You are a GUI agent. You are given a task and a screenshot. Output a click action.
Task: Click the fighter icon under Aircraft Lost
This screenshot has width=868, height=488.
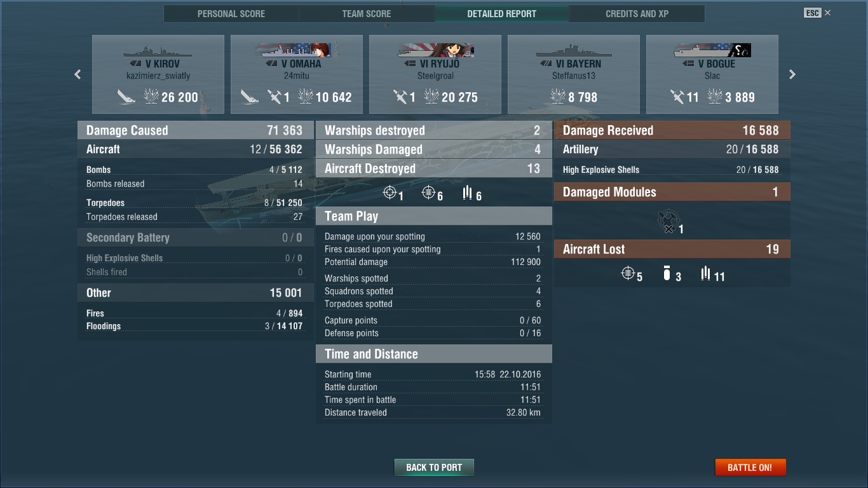tap(628, 273)
